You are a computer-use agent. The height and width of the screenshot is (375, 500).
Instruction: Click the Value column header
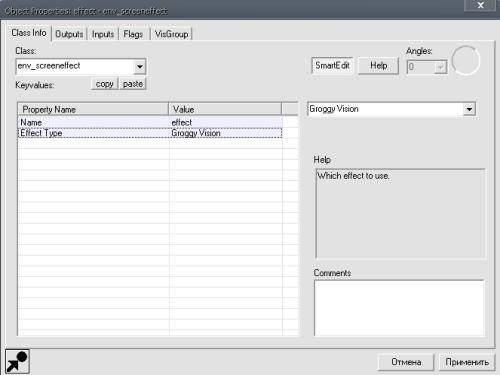pyautogui.click(x=225, y=109)
